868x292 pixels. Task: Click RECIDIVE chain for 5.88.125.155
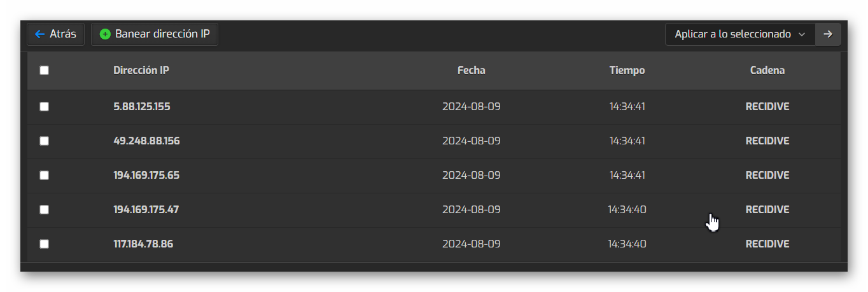click(767, 107)
